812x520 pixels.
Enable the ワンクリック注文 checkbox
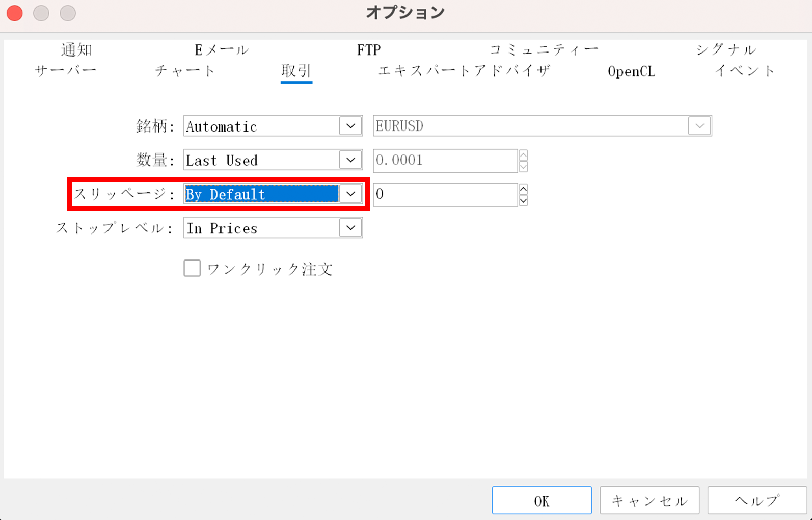tap(192, 268)
